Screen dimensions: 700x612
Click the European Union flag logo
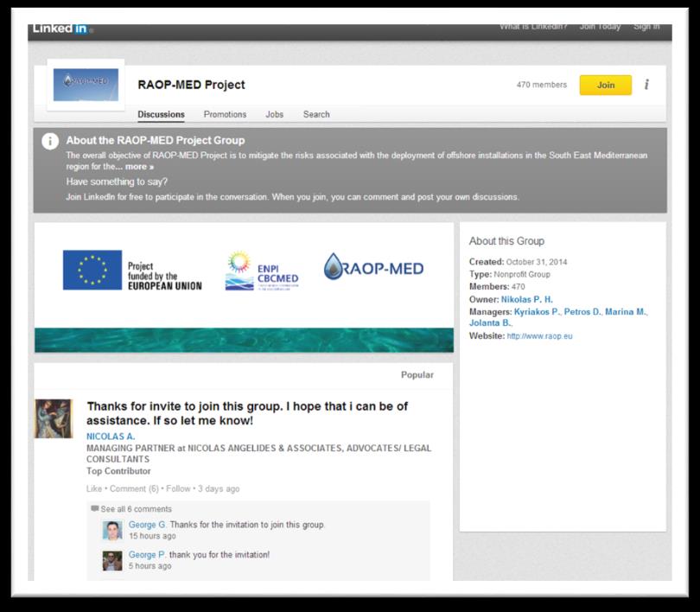[92, 270]
